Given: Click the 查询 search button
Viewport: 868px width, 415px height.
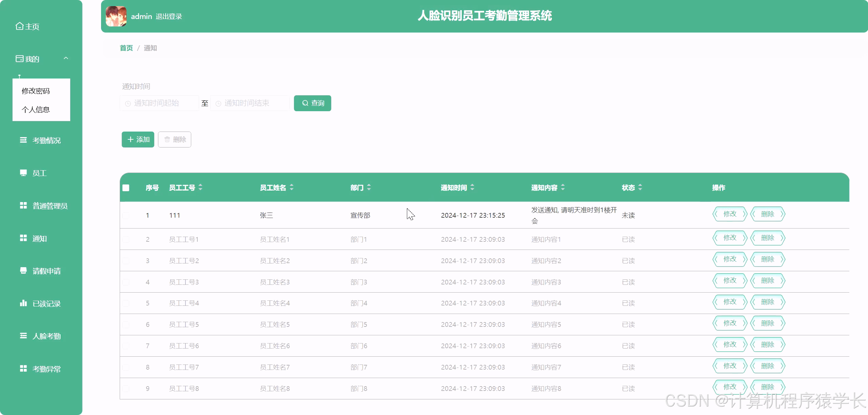Looking at the screenshot, I should click(x=312, y=103).
